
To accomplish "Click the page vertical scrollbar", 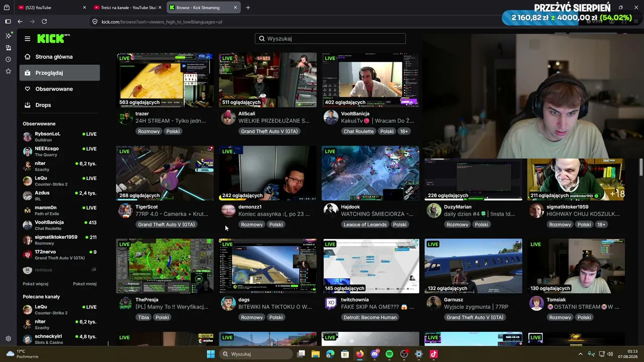I will click(641, 167).
